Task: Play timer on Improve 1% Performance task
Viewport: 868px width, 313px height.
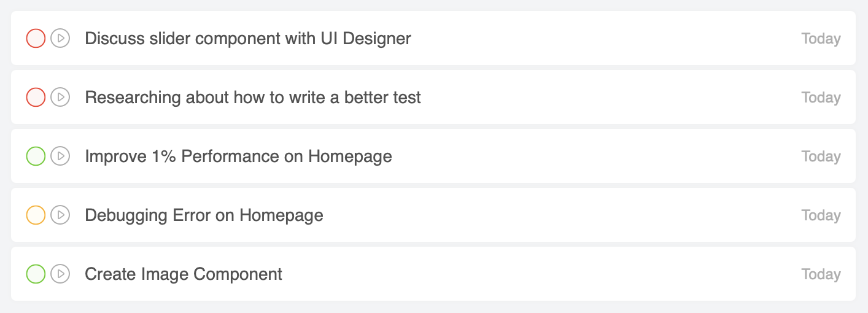Action: tap(60, 156)
